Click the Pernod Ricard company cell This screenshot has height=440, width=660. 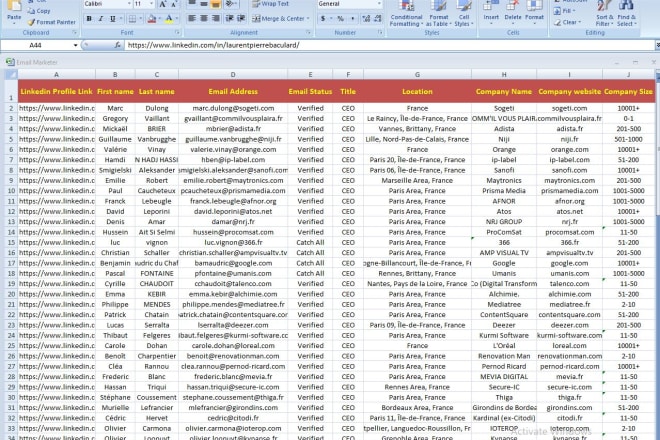504,366
